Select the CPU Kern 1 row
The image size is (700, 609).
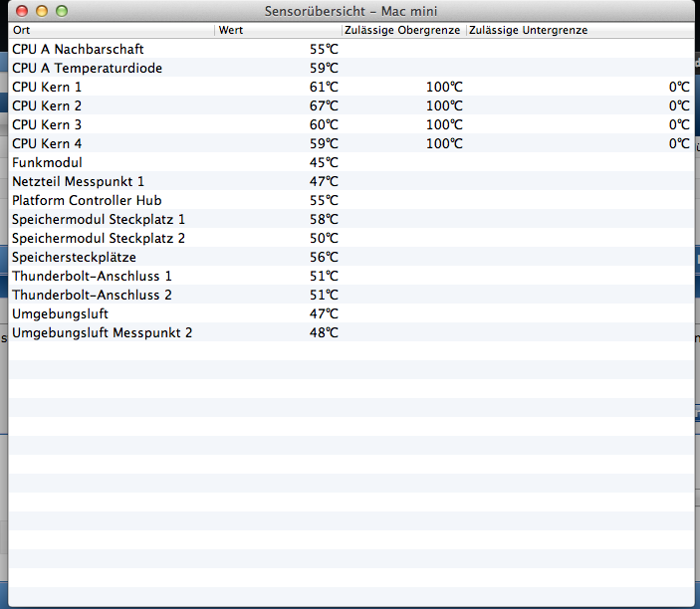coord(351,87)
